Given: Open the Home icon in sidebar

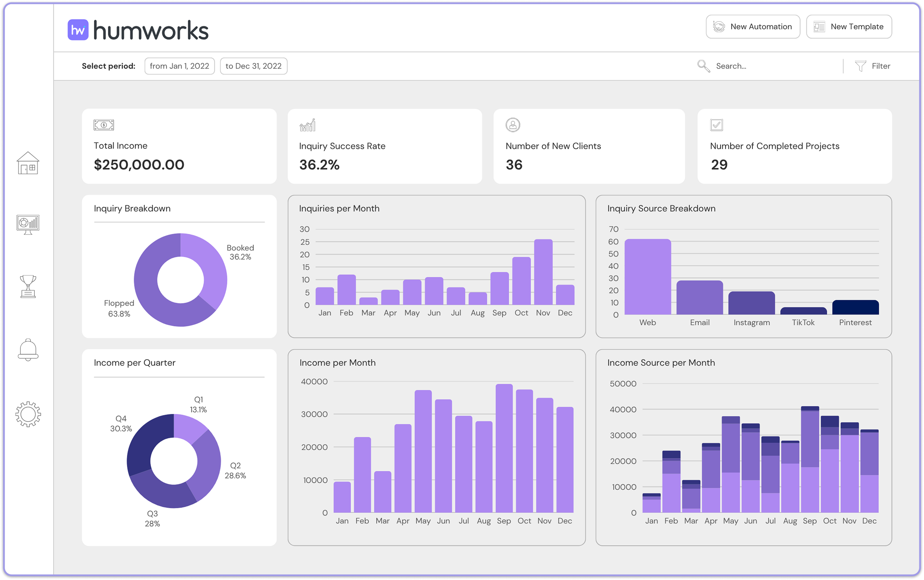Looking at the screenshot, I should [28, 164].
